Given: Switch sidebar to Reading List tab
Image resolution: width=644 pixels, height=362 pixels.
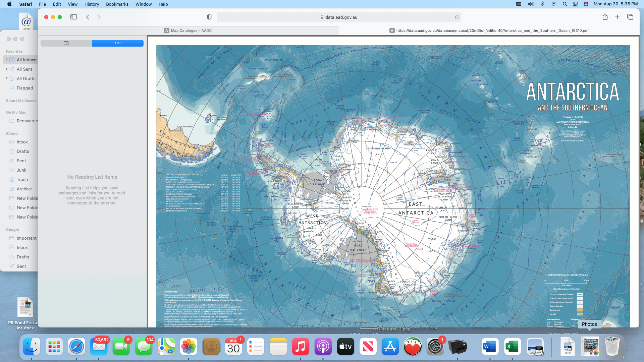Looking at the screenshot, I should 118,43.
